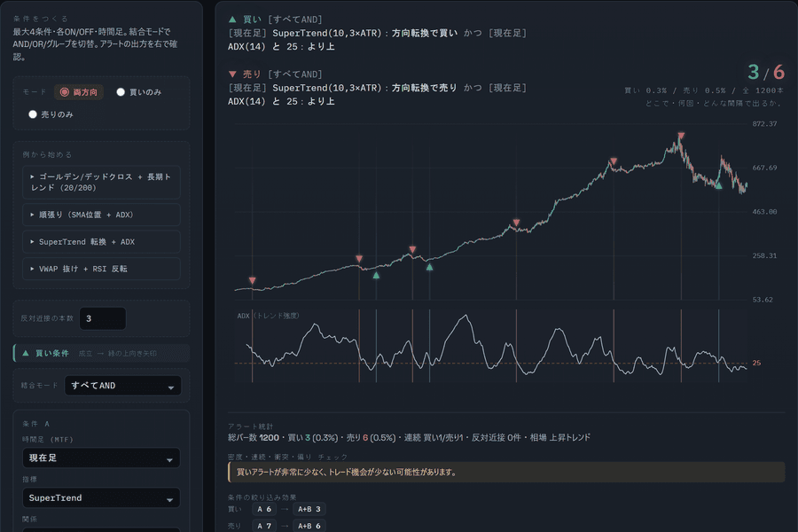Focus the 反対近接の本数 input field
Viewport: 798px width, 532px height.
coord(102,318)
